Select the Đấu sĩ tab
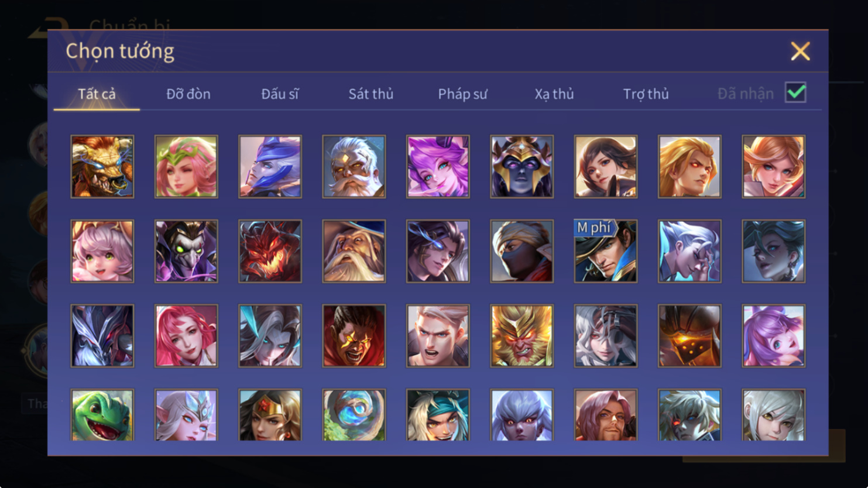The width and height of the screenshot is (868, 488). (x=280, y=94)
